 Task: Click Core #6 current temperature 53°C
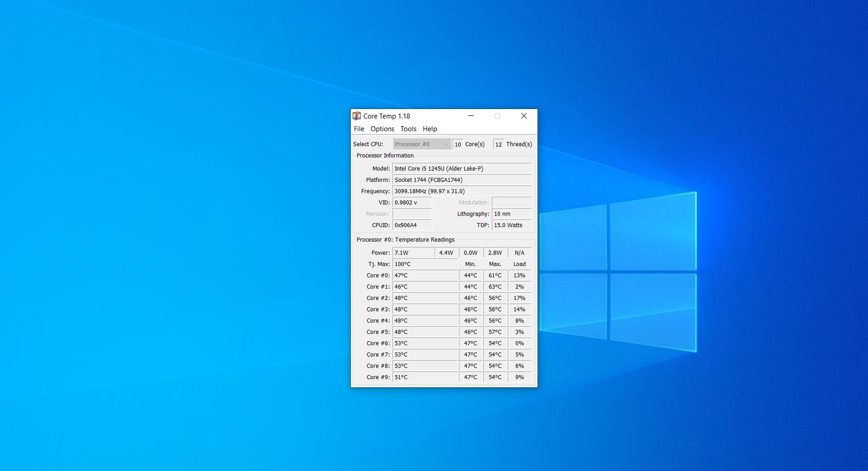[x=425, y=343]
